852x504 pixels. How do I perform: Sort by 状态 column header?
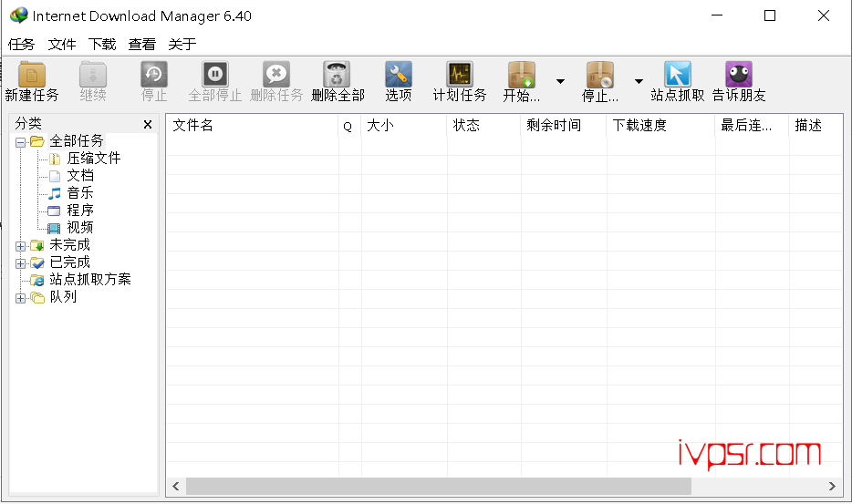pyautogui.click(x=483, y=126)
